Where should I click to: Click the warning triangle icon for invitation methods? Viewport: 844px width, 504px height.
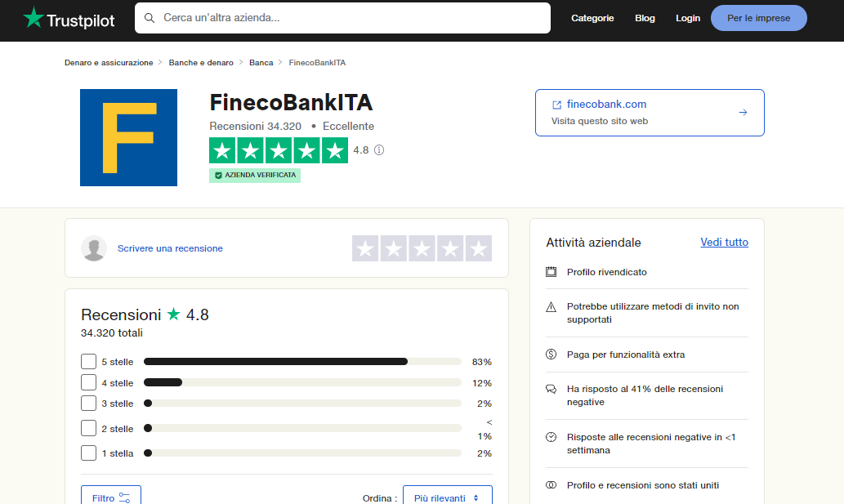552,307
